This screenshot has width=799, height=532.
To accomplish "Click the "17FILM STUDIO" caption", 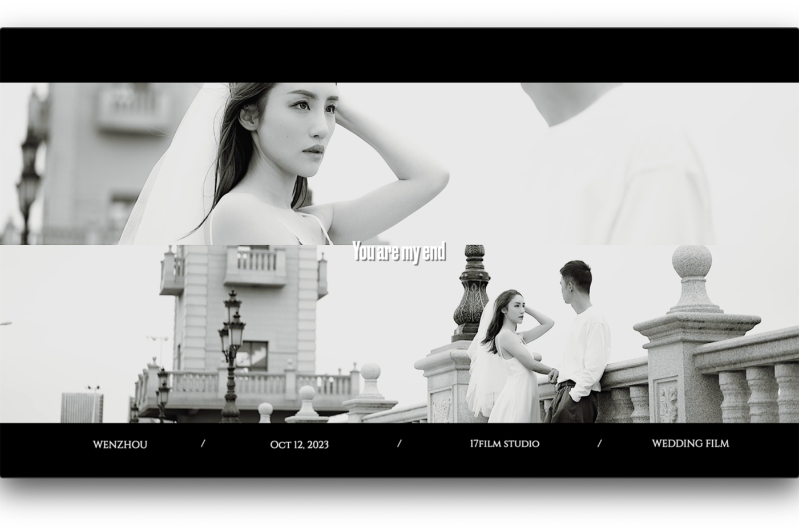I will [505, 444].
